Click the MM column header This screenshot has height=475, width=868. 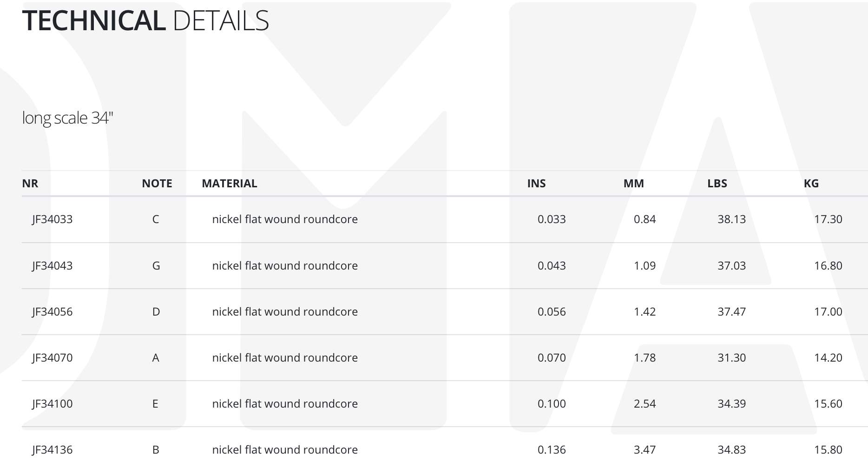click(634, 183)
